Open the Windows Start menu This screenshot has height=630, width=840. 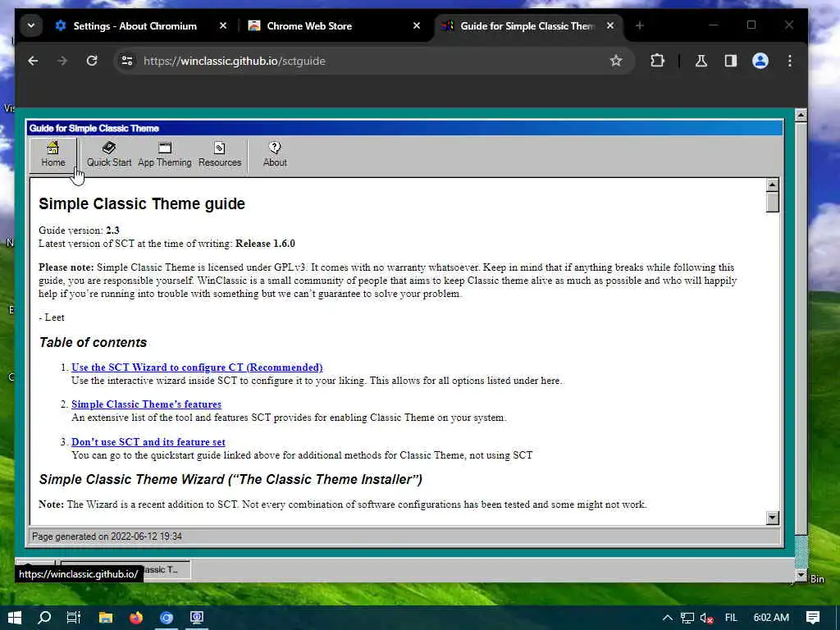[15, 618]
